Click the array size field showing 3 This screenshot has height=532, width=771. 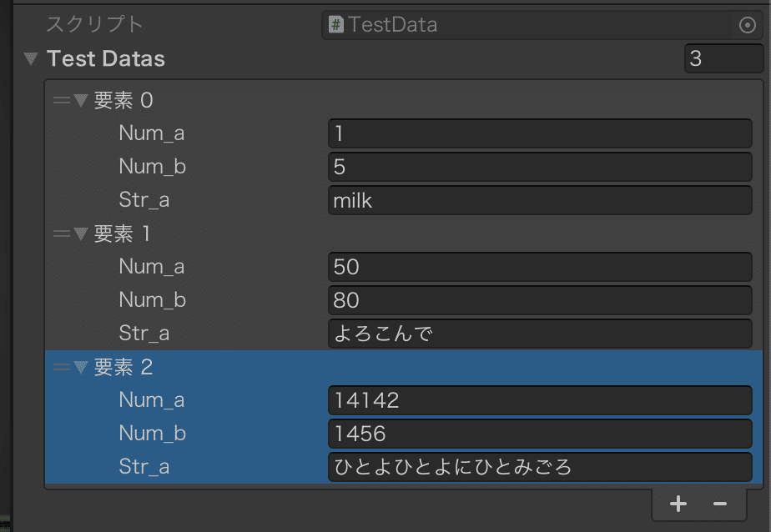coord(724,58)
